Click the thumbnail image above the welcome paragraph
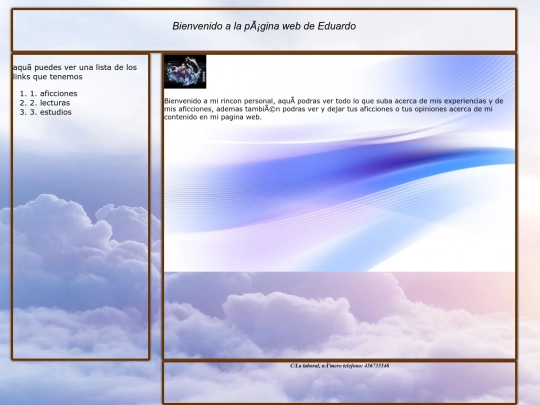The width and height of the screenshot is (540, 405). (185, 72)
